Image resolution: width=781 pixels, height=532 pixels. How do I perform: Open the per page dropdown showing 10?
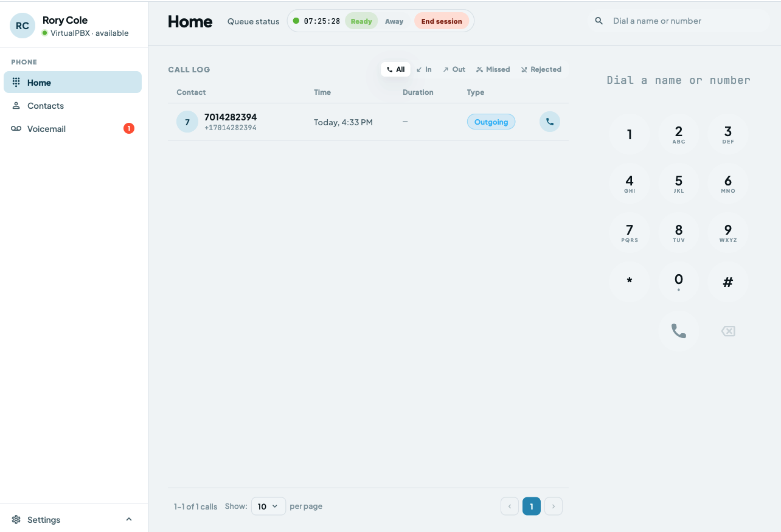(x=268, y=506)
